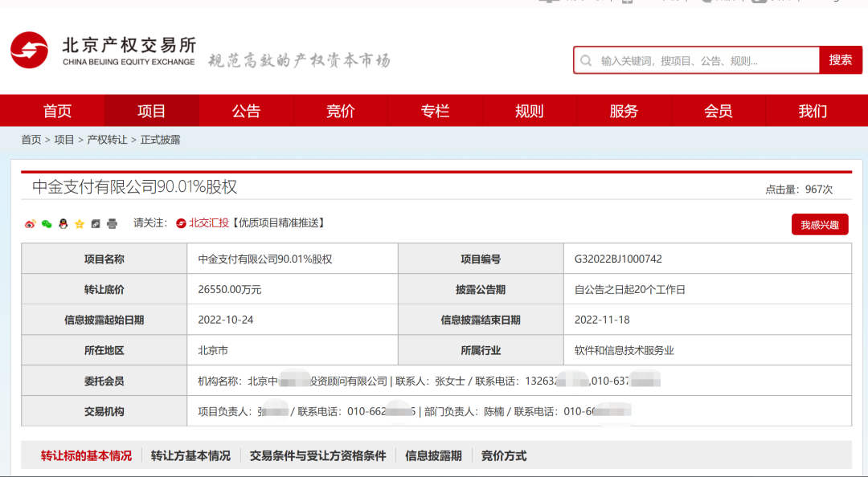Viewport: 868px width, 477px height.
Task: Click end date 2022-11-18
Action: click(x=602, y=320)
